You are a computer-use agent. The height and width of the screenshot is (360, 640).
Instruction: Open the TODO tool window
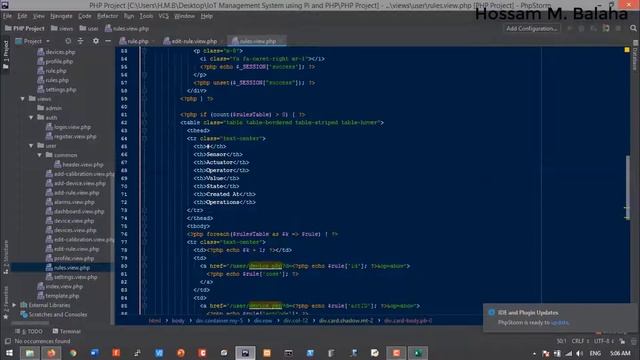pos(29,331)
